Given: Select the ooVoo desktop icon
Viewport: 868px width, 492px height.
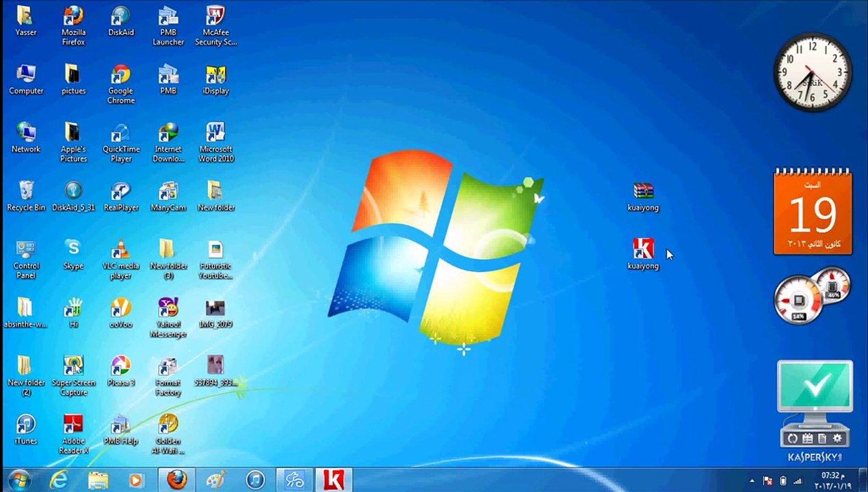Looking at the screenshot, I should pyautogui.click(x=121, y=313).
